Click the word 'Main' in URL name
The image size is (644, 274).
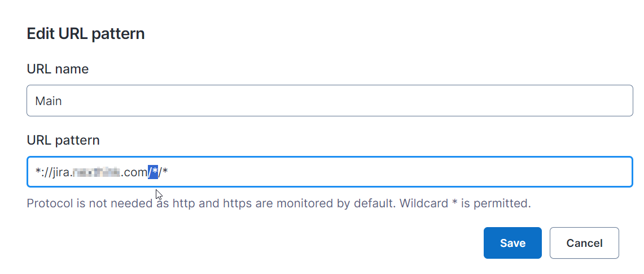[x=49, y=102]
